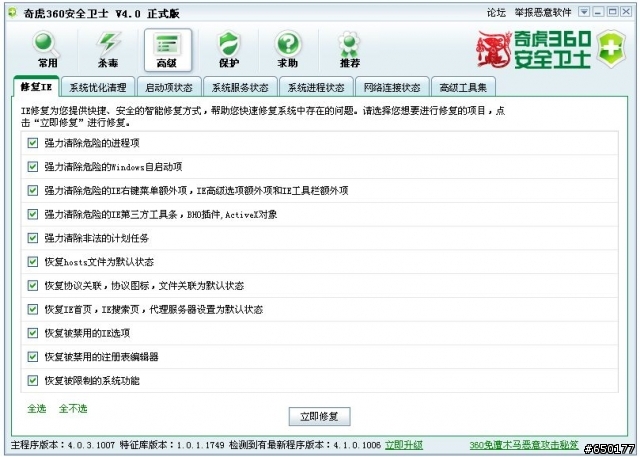The height and width of the screenshot is (457, 640).
Task: Toggle 恢复IE首页 checkbox
Action: [33, 309]
